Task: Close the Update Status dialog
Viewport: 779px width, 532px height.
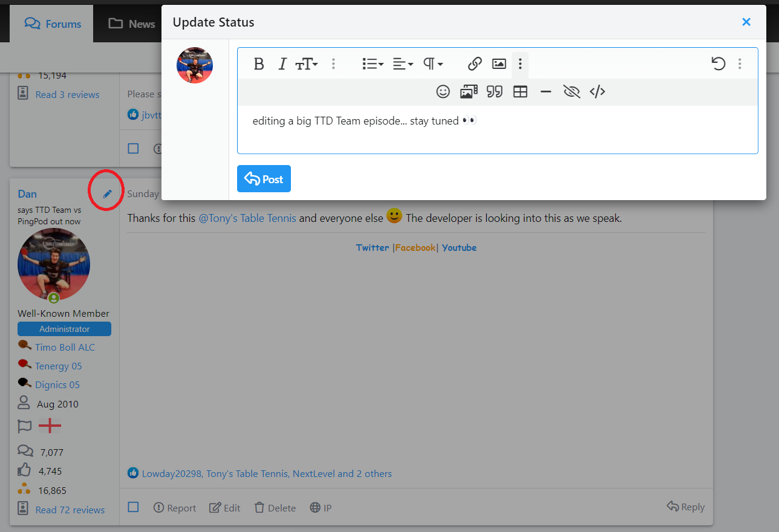Action: pos(746,22)
